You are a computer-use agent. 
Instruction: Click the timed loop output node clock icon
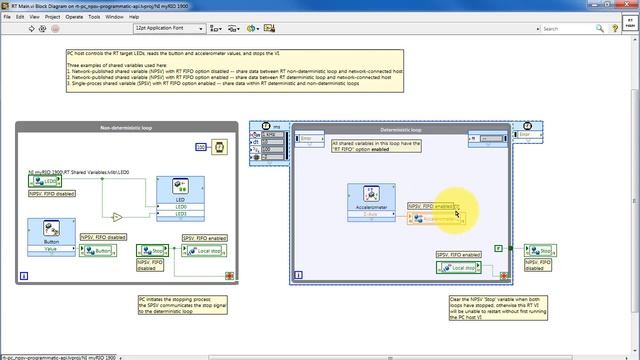point(527,126)
